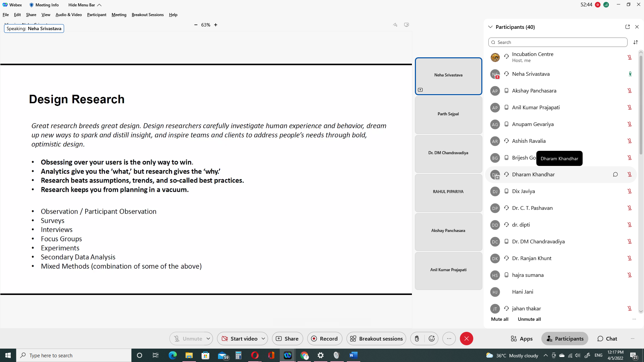Image resolution: width=644 pixels, height=362 pixels.
Task: Pop out the Participants panel
Action: click(627, 27)
